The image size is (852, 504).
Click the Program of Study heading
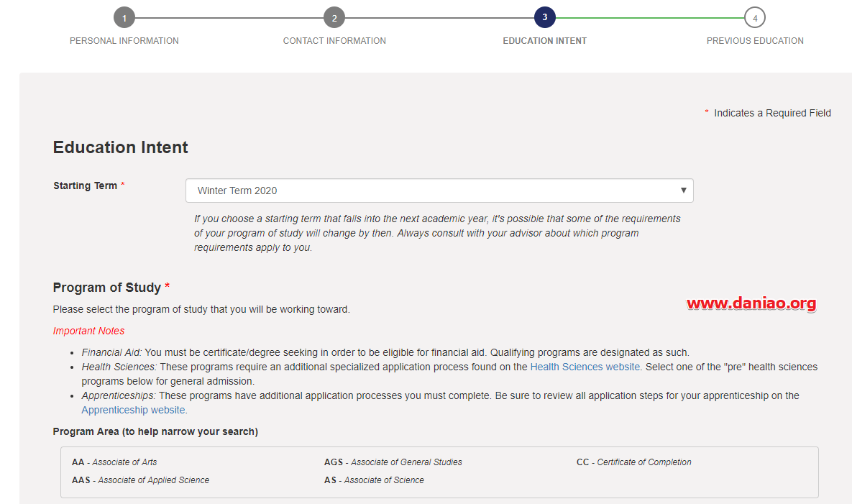[x=107, y=288]
